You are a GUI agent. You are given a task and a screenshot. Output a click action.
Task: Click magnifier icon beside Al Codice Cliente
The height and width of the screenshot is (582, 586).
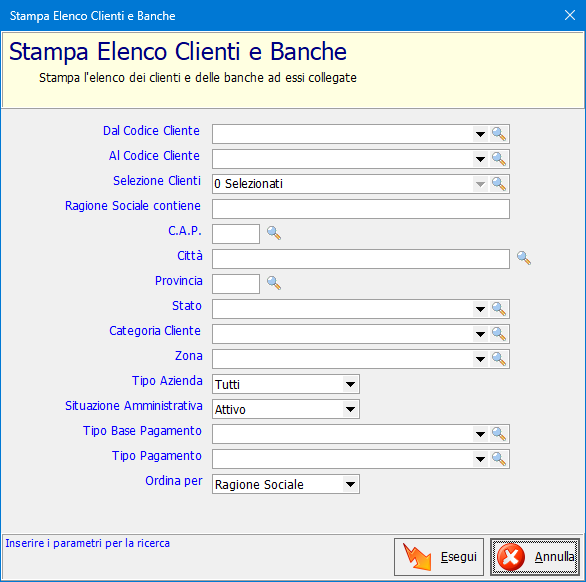pyautogui.click(x=499, y=159)
